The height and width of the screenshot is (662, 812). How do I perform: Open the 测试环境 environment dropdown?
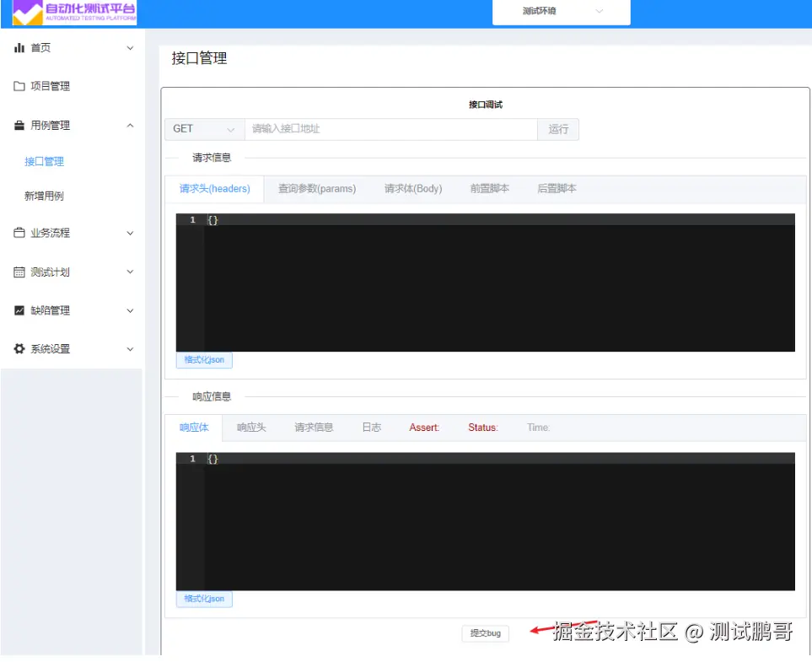click(x=562, y=12)
